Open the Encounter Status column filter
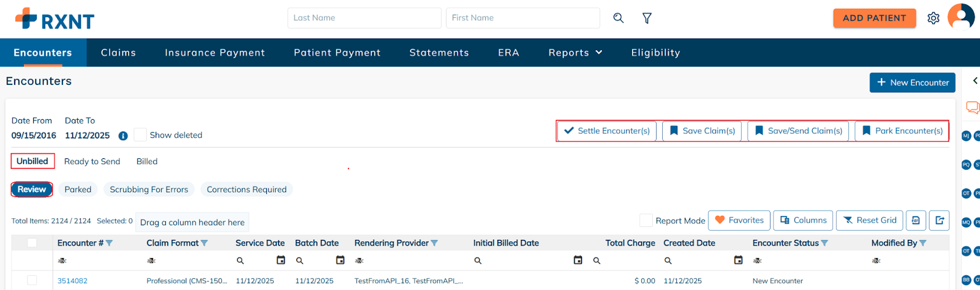980x290 pixels. coord(824,244)
